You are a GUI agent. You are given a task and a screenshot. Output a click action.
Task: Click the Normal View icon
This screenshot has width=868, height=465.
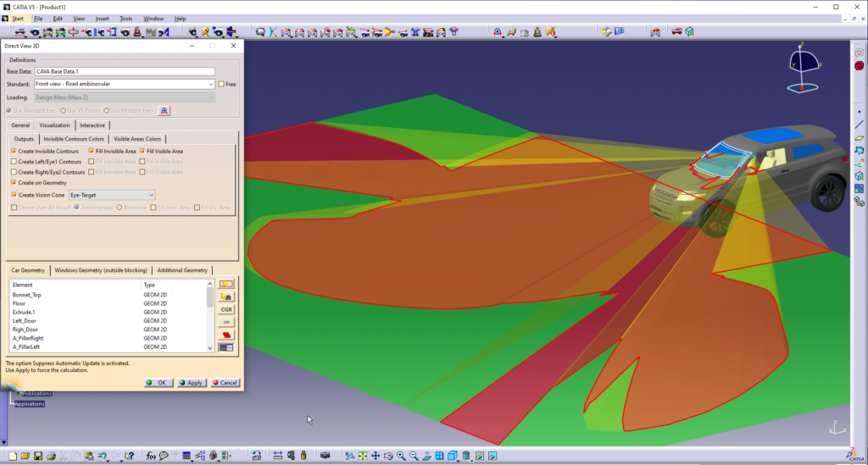point(427,457)
